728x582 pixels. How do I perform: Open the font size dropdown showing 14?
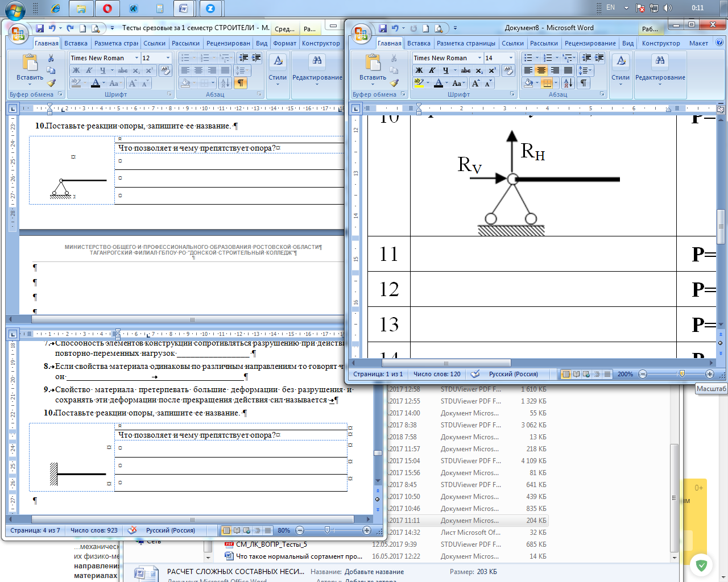(x=511, y=58)
